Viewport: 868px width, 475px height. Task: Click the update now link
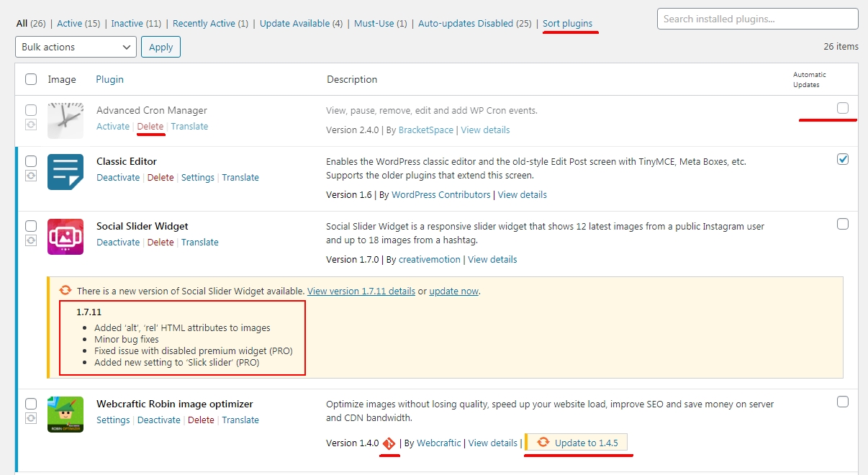pyautogui.click(x=454, y=291)
